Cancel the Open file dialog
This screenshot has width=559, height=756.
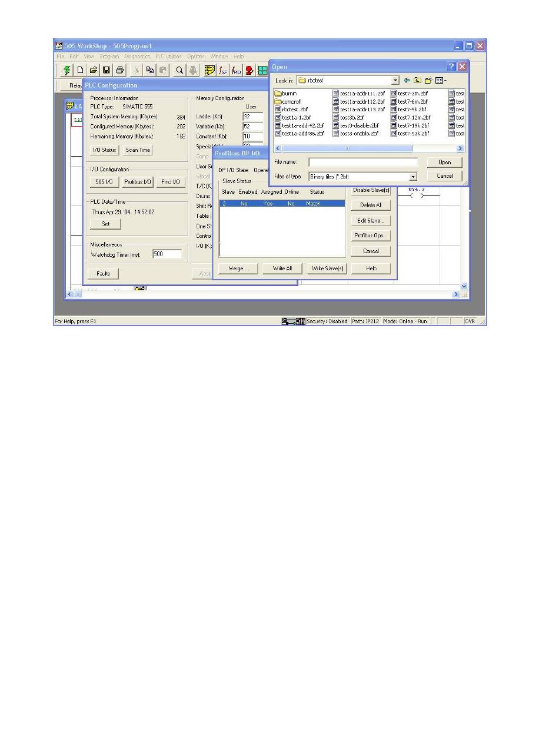tap(445, 175)
